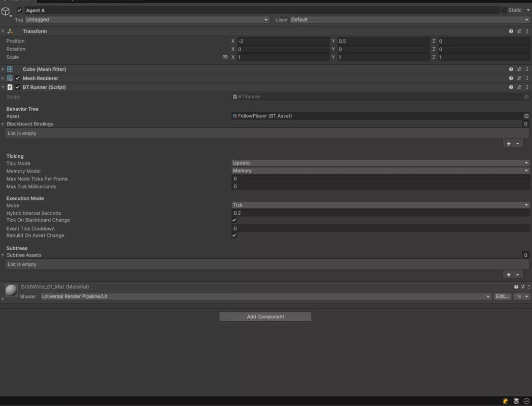Image resolution: width=532 pixels, height=406 pixels.
Task: Open BT Runner more options menu
Action: point(527,87)
